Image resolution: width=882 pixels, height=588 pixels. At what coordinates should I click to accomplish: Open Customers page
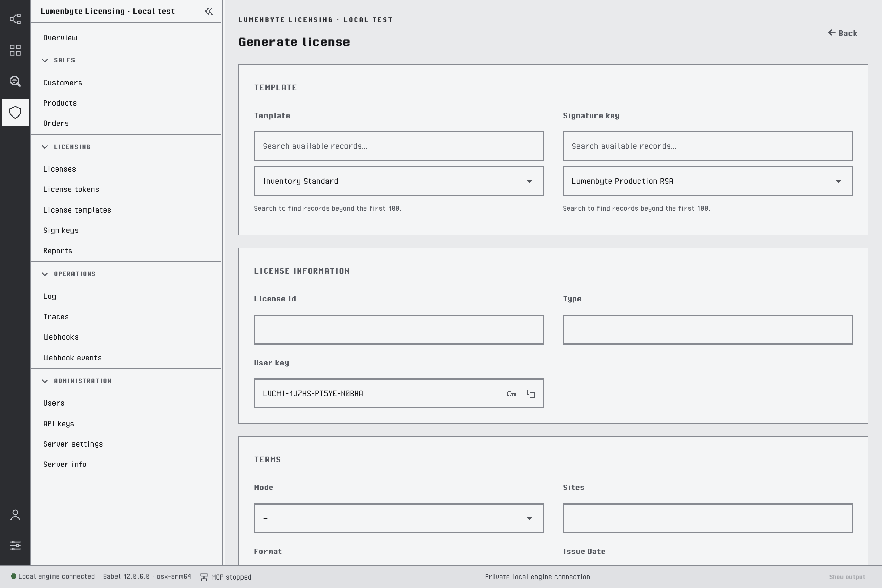coord(63,83)
